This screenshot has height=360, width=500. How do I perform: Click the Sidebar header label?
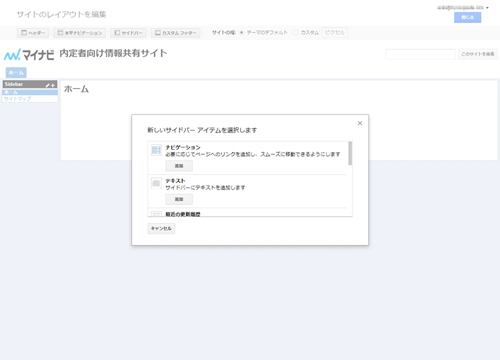(14, 84)
